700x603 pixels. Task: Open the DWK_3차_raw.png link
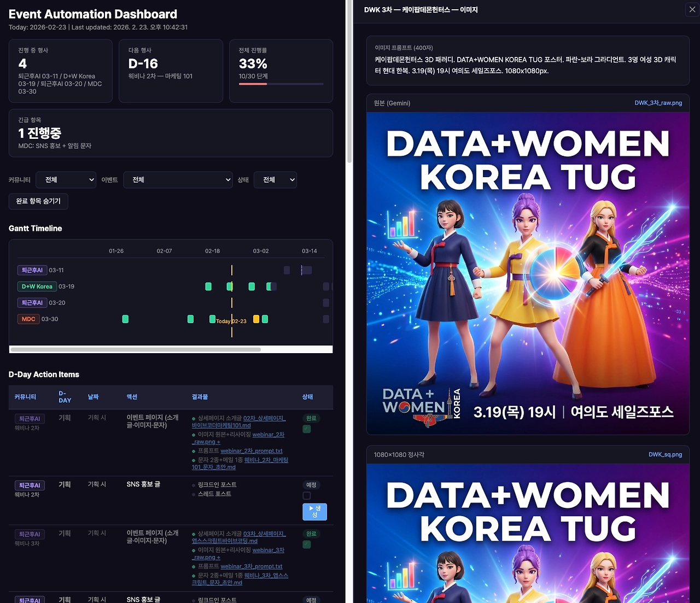tap(658, 103)
